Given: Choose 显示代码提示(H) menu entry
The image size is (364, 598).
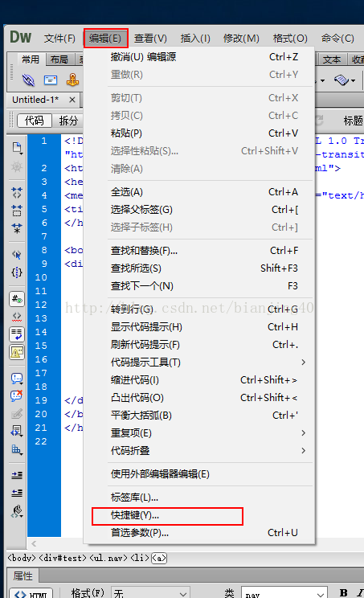Looking at the screenshot, I should pyautogui.click(x=199, y=327).
